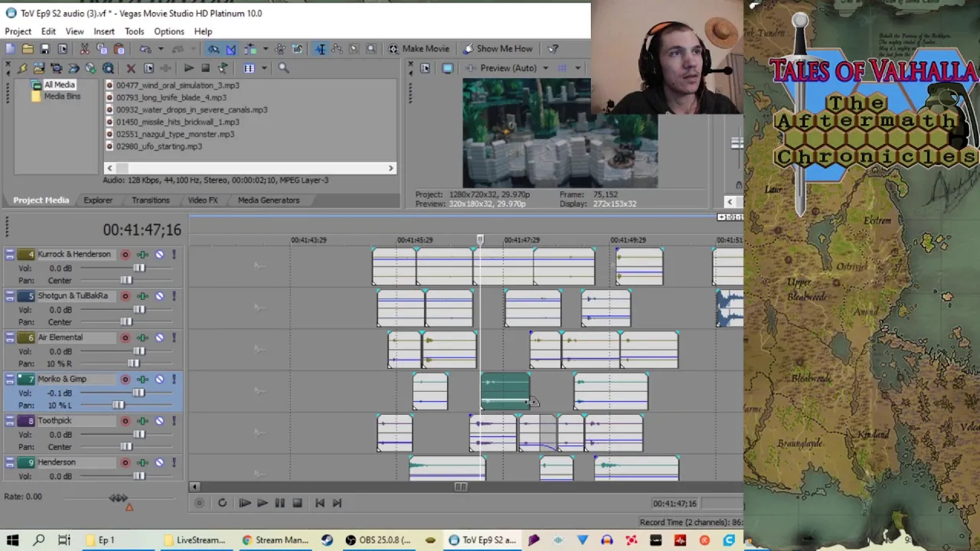The height and width of the screenshot is (551, 980).
Task: Remove selected media with the red X icon
Action: point(131,68)
